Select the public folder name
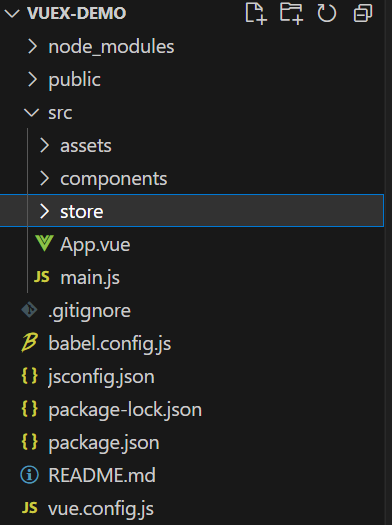392x525 pixels. click(74, 80)
